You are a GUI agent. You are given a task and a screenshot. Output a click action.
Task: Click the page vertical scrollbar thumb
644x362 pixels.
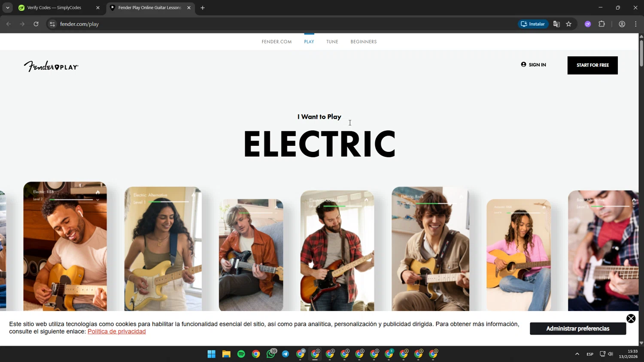pyautogui.click(x=641, y=53)
